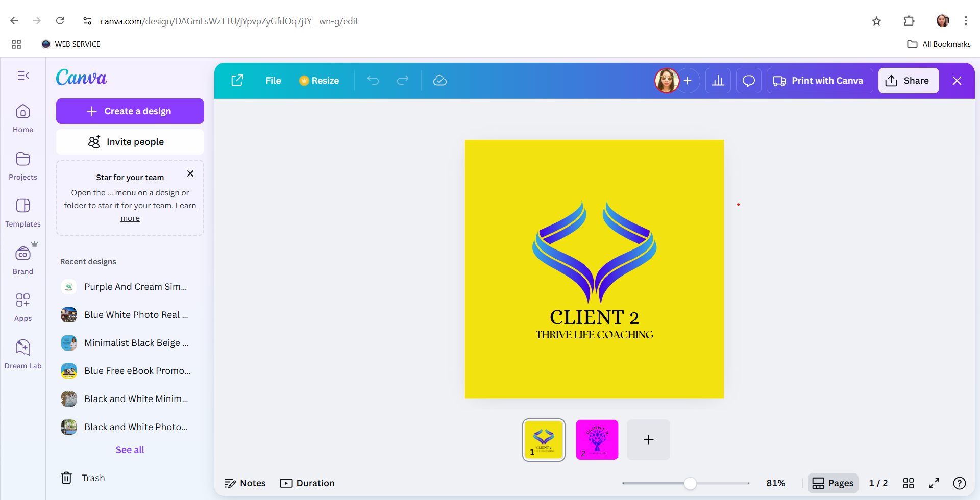This screenshot has width=980, height=500.
Task: Open the Projects section
Action: tap(23, 166)
